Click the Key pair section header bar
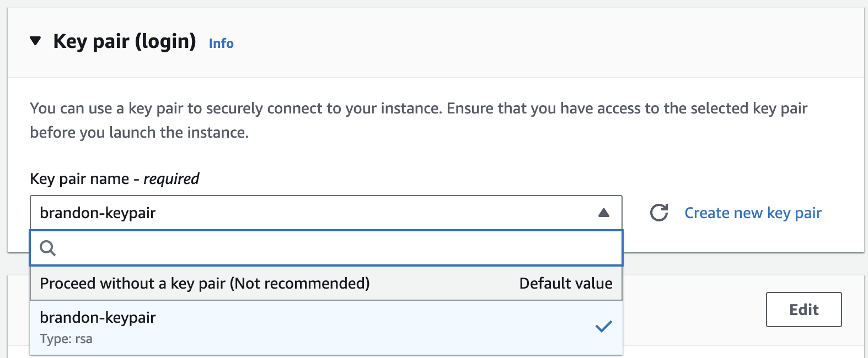The height and width of the screenshot is (358, 868). 436,43
